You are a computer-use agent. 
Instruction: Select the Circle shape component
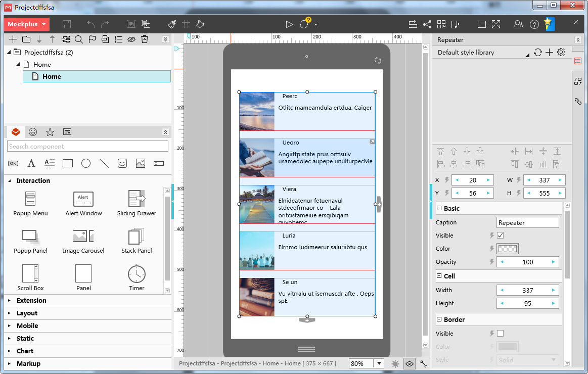click(86, 163)
